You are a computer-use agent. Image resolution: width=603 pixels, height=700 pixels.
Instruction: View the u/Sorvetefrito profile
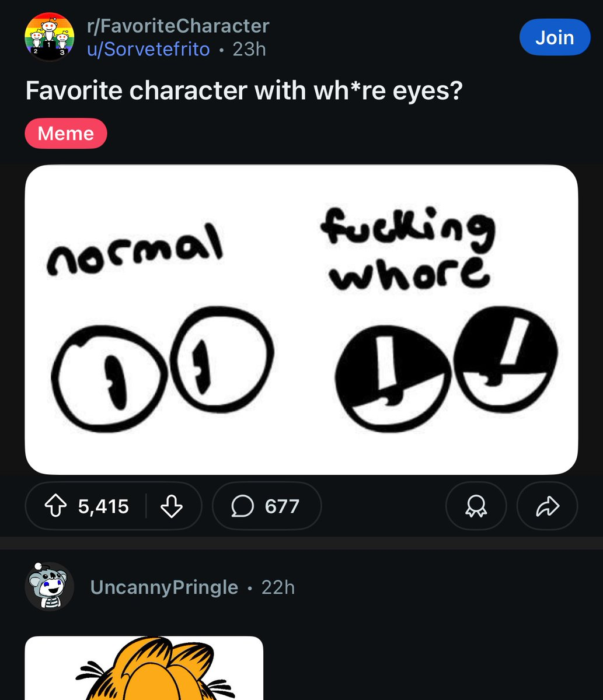pos(148,49)
